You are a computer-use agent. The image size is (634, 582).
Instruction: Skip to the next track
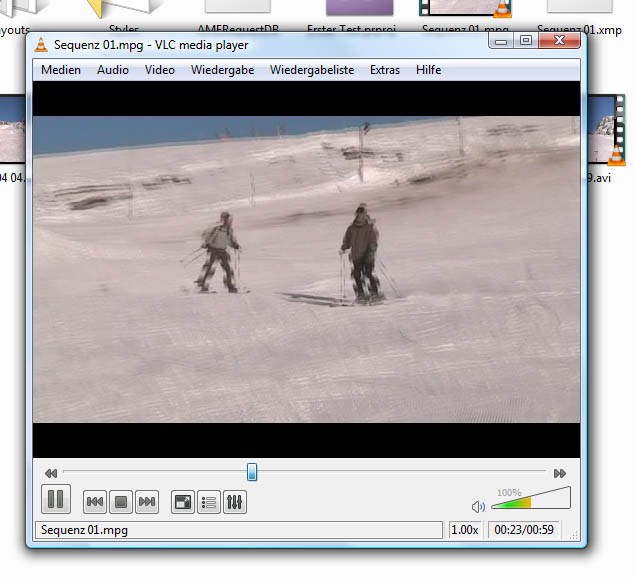click(x=147, y=502)
